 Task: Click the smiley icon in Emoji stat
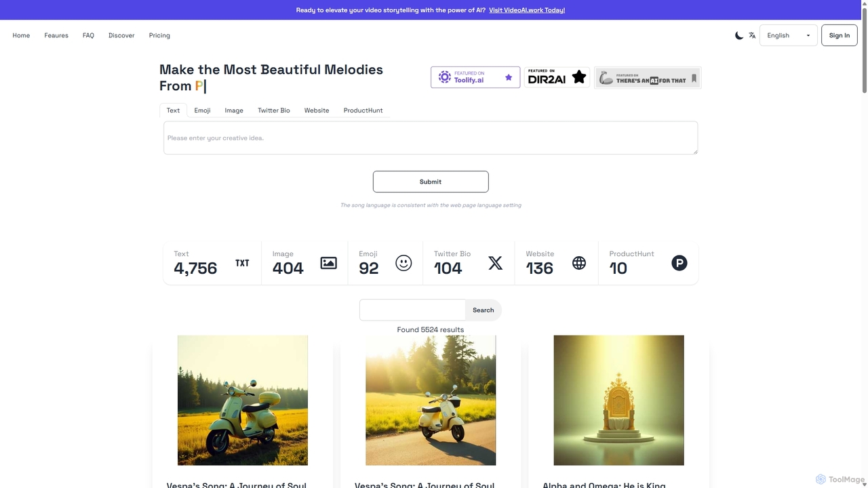tap(403, 263)
